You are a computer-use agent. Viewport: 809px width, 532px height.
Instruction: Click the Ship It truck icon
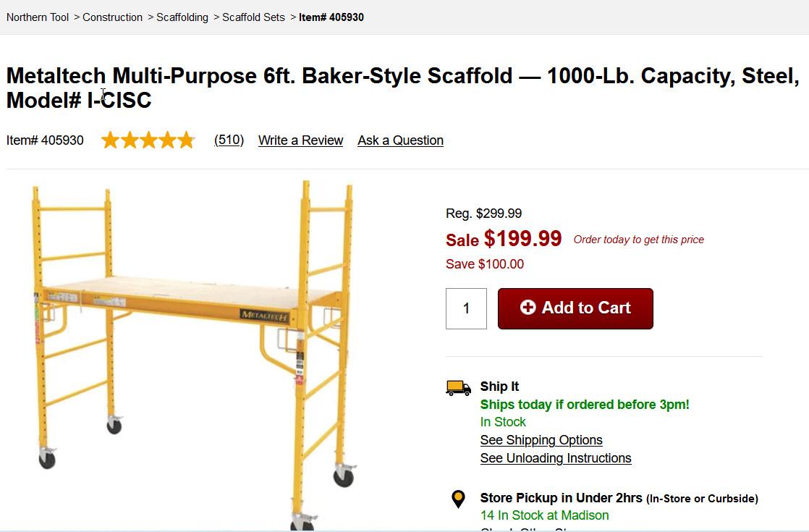(457, 387)
